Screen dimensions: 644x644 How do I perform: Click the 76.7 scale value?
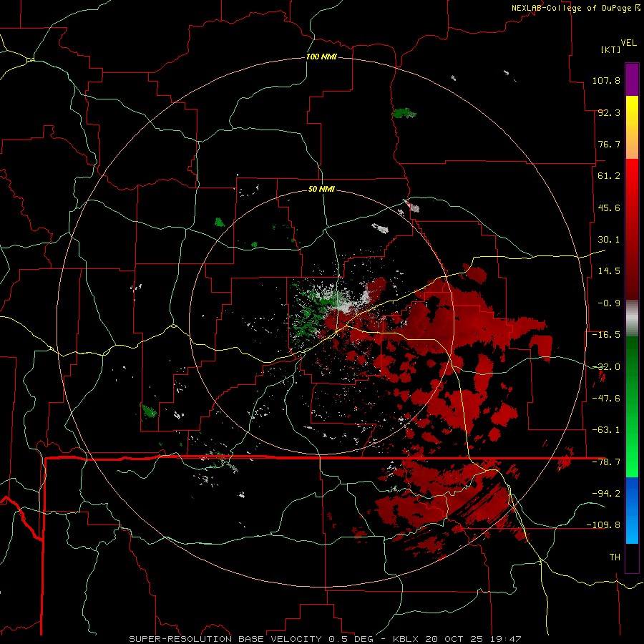tap(609, 144)
